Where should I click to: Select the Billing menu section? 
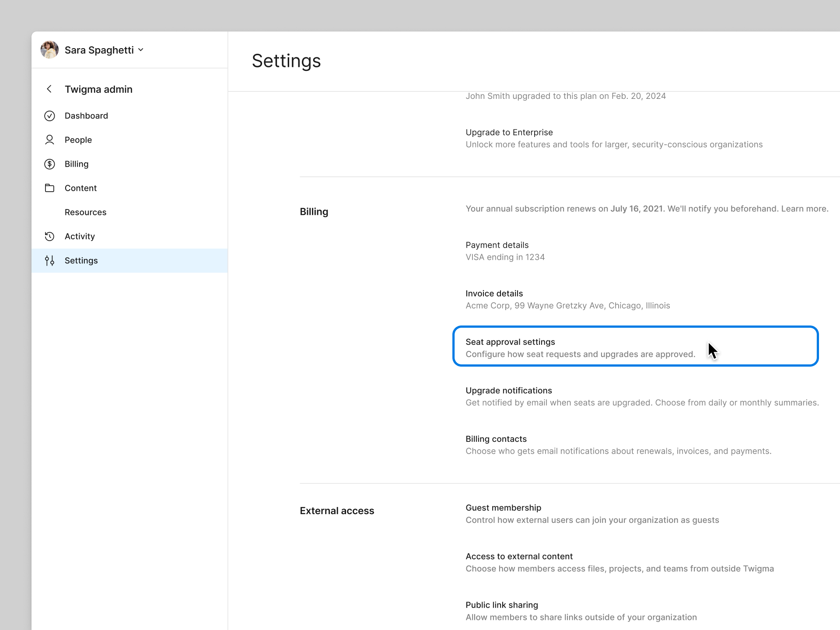click(x=75, y=164)
